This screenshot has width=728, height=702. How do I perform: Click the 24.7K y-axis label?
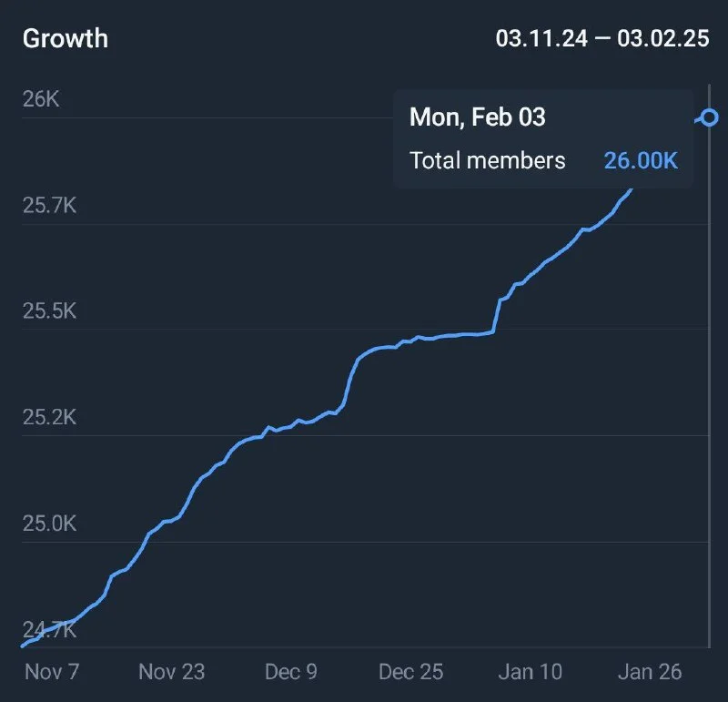pyautogui.click(x=49, y=630)
